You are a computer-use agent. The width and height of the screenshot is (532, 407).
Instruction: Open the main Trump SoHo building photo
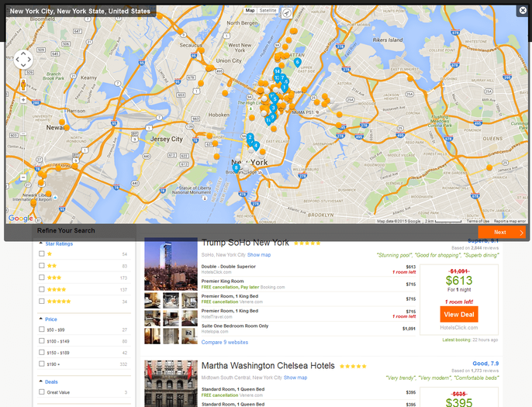tap(171, 264)
